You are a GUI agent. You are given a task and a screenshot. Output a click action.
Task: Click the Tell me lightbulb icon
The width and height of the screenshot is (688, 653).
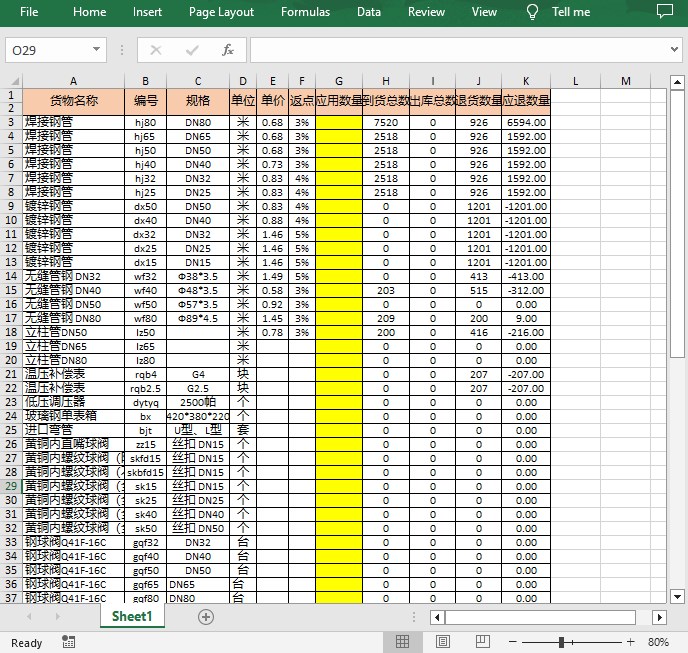(x=532, y=12)
